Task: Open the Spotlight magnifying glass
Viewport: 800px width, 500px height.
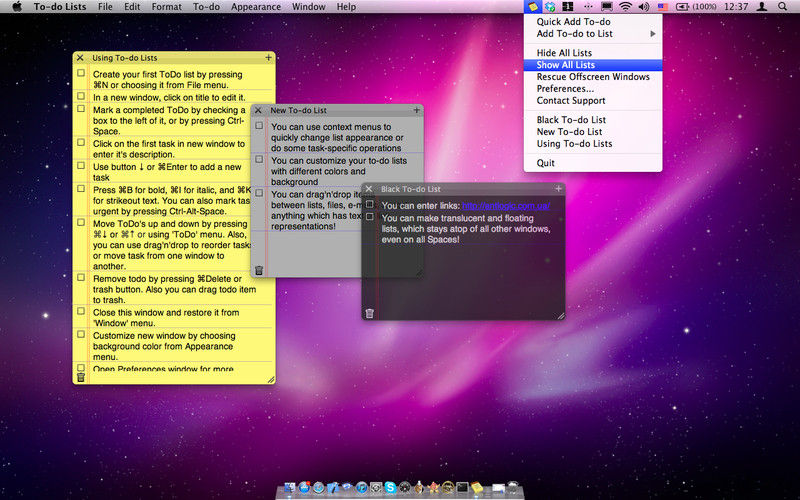Action: point(782,7)
